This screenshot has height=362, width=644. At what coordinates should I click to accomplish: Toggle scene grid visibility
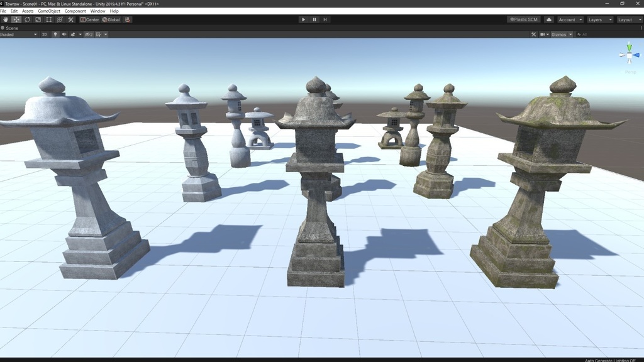click(99, 35)
